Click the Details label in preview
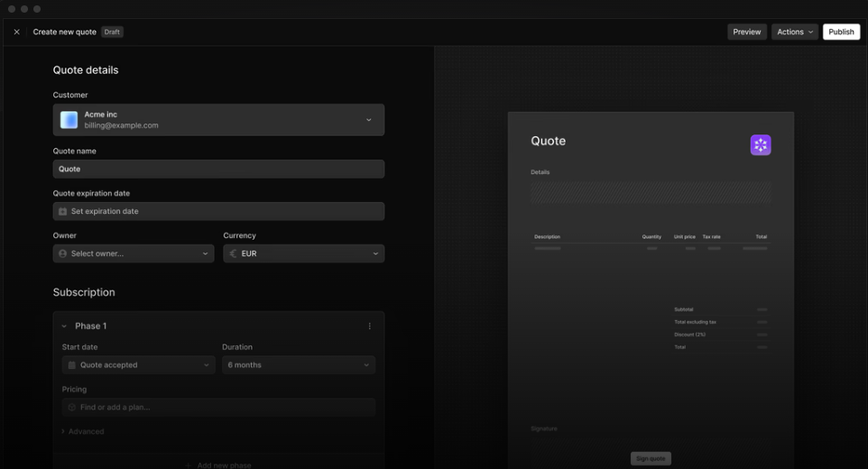This screenshot has height=469, width=868. click(x=540, y=172)
